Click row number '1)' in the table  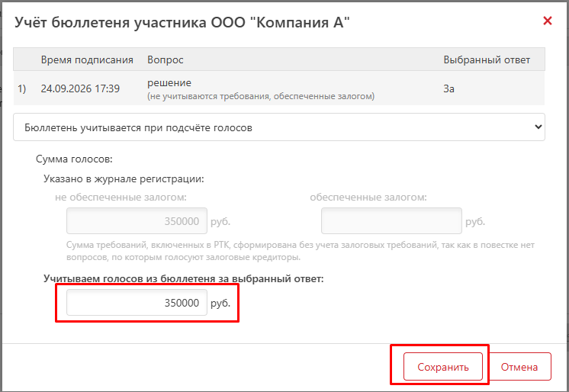click(x=22, y=88)
